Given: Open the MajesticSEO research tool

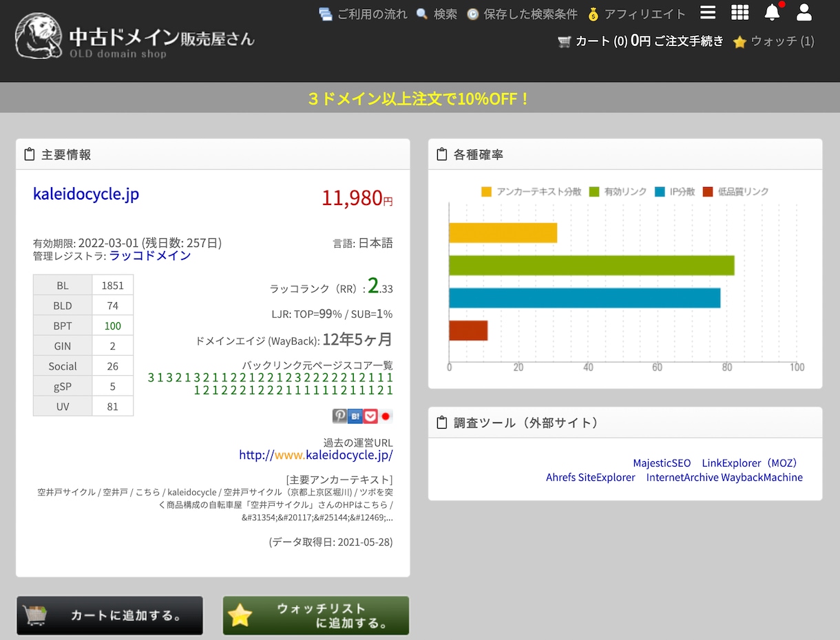Looking at the screenshot, I should (x=662, y=463).
